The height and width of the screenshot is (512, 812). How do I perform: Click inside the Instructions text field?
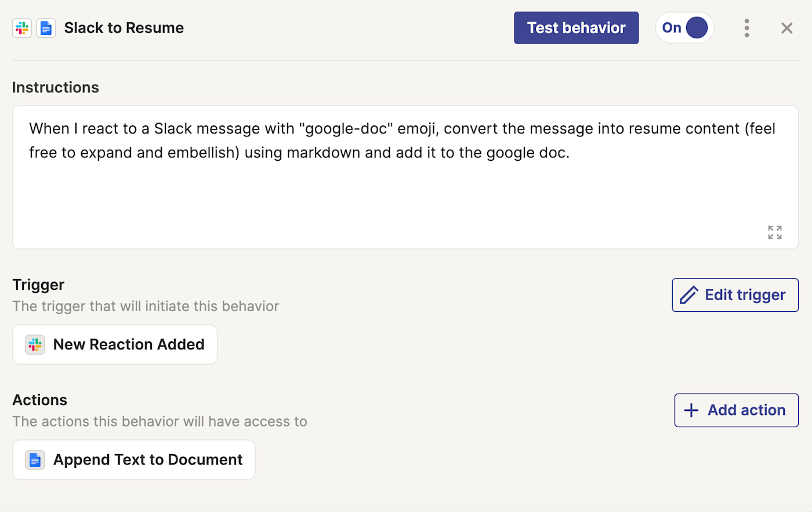pyautogui.click(x=405, y=178)
